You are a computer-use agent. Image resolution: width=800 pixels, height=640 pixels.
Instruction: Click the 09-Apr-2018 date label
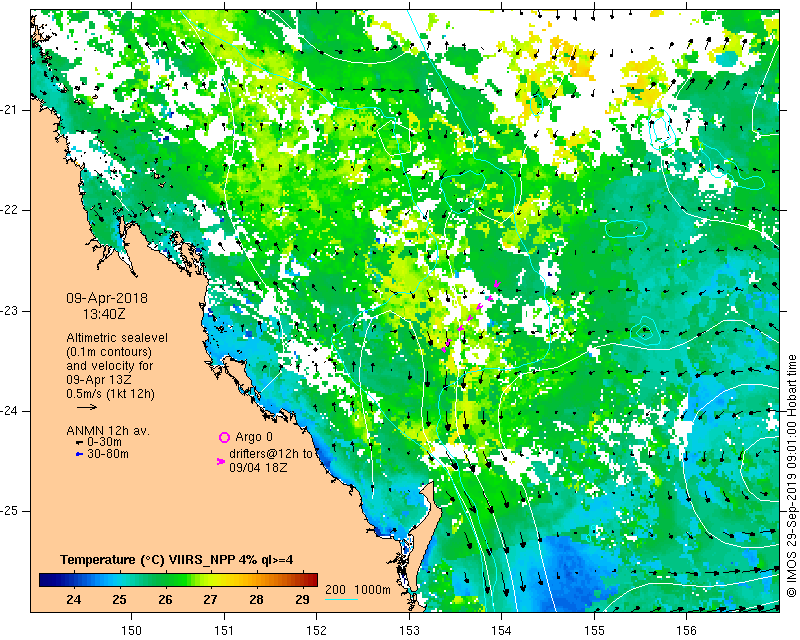tap(107, 298)
